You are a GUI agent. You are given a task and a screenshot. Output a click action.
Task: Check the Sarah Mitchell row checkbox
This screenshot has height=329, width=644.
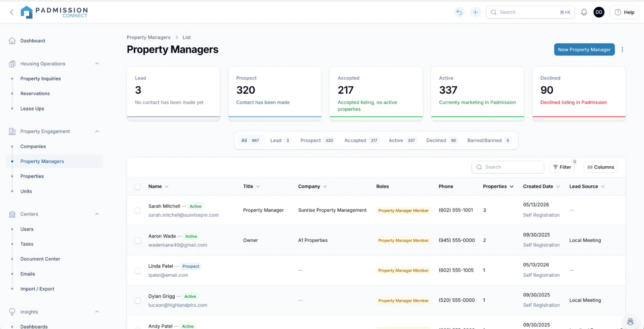point(138,211)
